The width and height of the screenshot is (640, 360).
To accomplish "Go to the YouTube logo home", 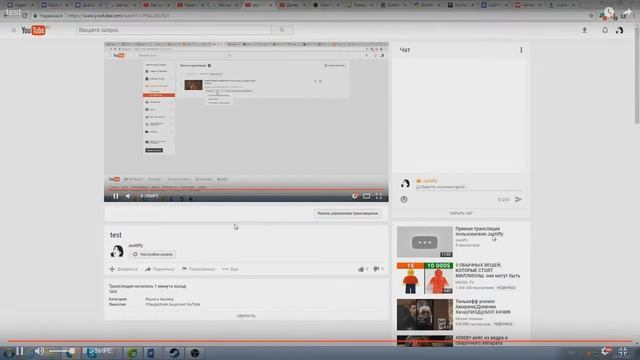I will point(34,30).
